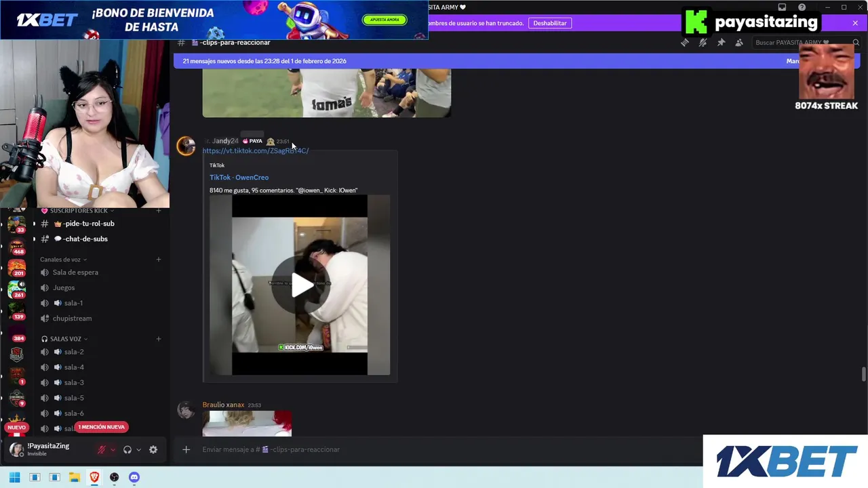Open the Threads icon in channel header
The image size is (868, 488).
coord(685,43)
